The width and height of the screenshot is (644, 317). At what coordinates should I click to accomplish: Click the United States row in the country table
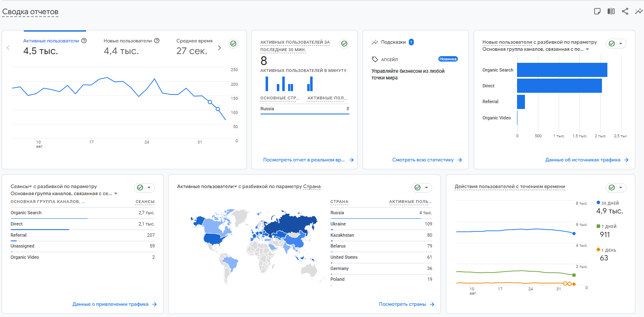(x=381, y=258)
